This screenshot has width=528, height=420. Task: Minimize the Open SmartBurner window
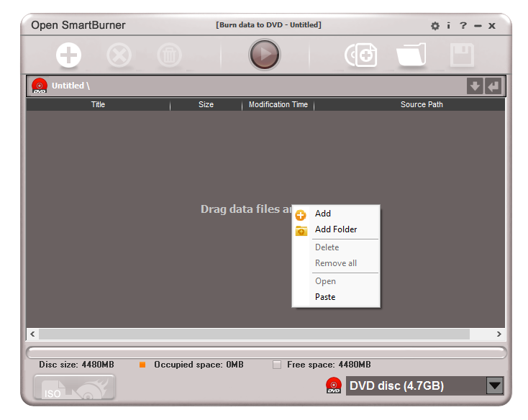point(478,26)
